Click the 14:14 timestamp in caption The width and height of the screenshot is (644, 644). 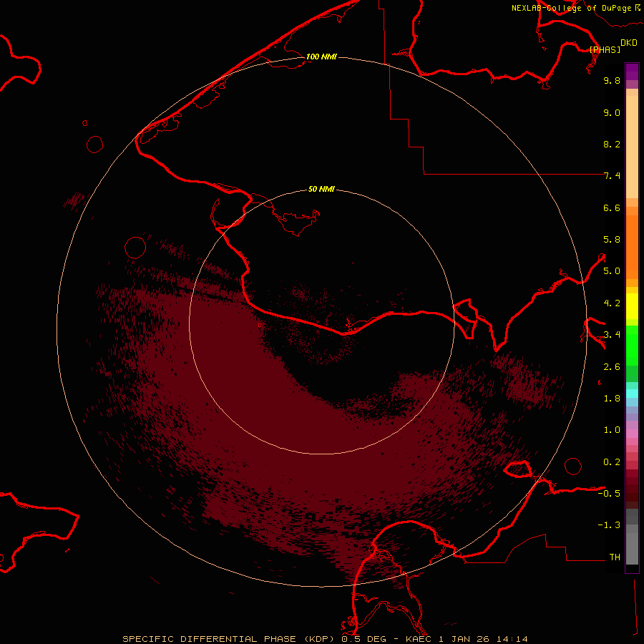click(512, 639)
